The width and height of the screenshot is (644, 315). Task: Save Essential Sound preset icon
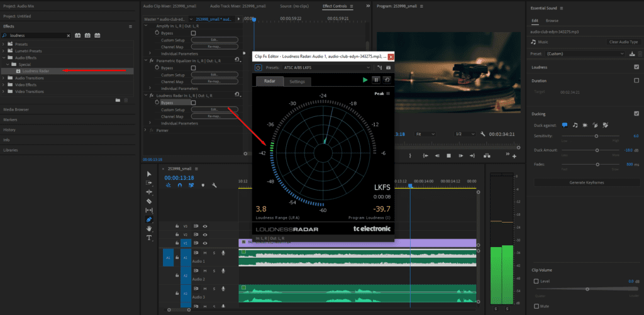632,53
